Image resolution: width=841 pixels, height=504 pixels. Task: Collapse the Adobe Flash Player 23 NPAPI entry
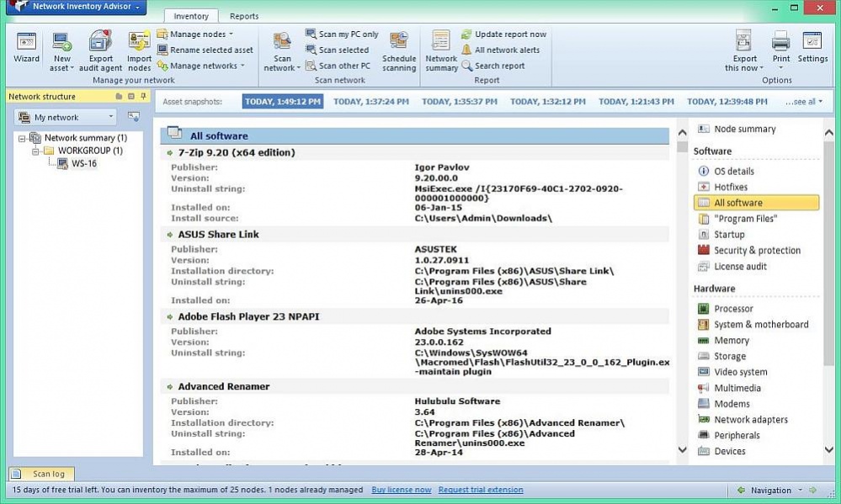click(x=170, y=317)
